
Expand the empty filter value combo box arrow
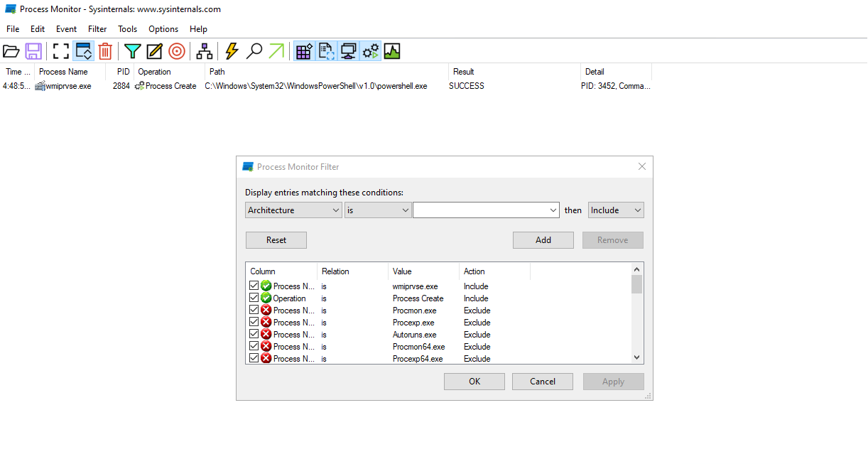(553, 210)
